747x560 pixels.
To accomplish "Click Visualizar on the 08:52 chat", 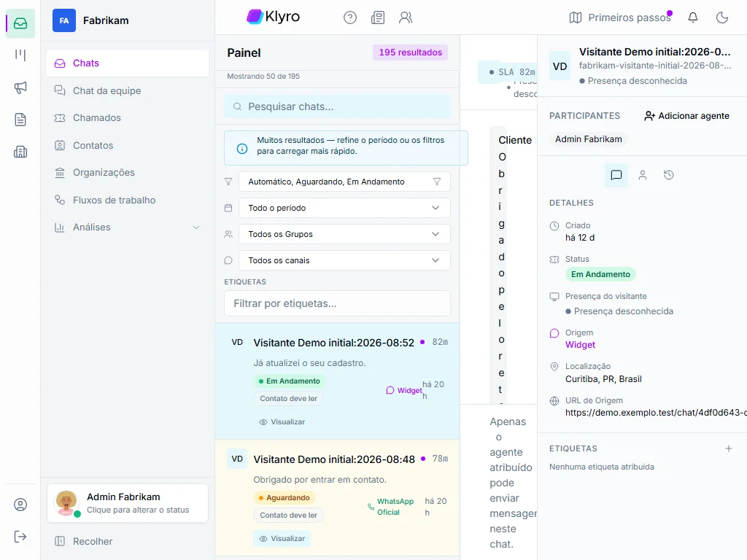I will pyautogui.click(x=282, y=422).
